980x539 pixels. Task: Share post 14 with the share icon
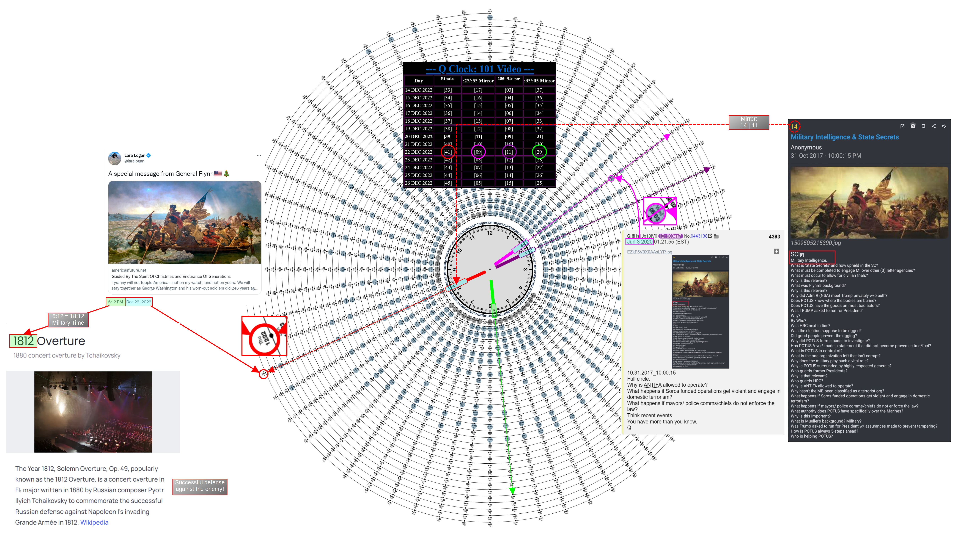click(934, 126)
